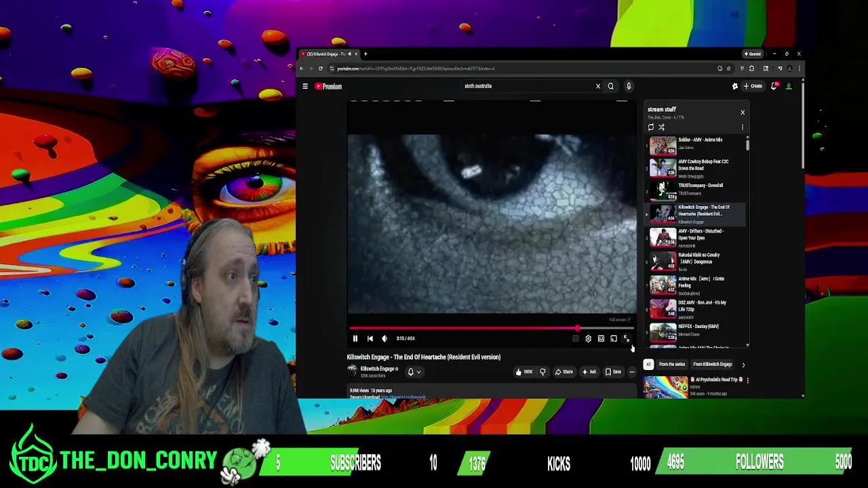Save the video to a playlist
The width and height of the screenshot is (868, 488).
[613, 371]
